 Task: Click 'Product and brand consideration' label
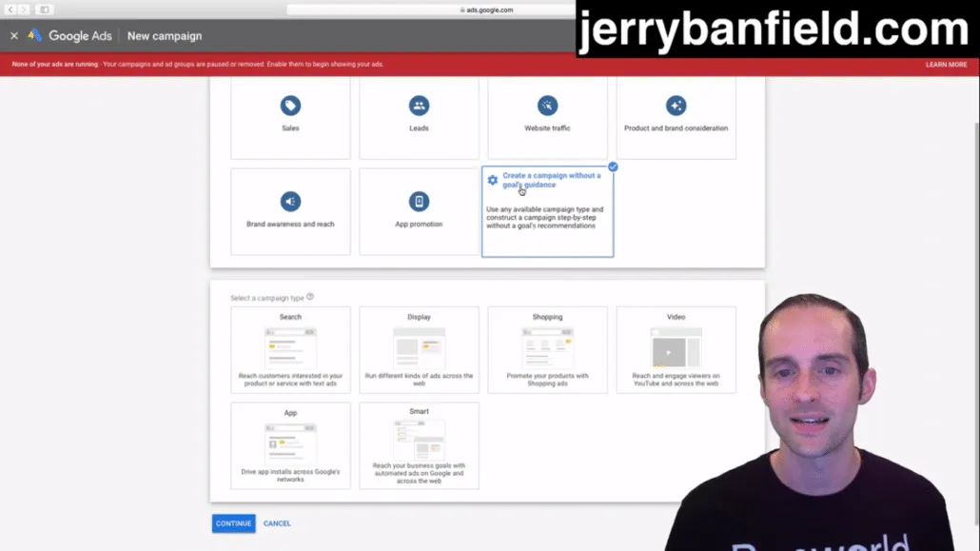[x=676, y=128]
